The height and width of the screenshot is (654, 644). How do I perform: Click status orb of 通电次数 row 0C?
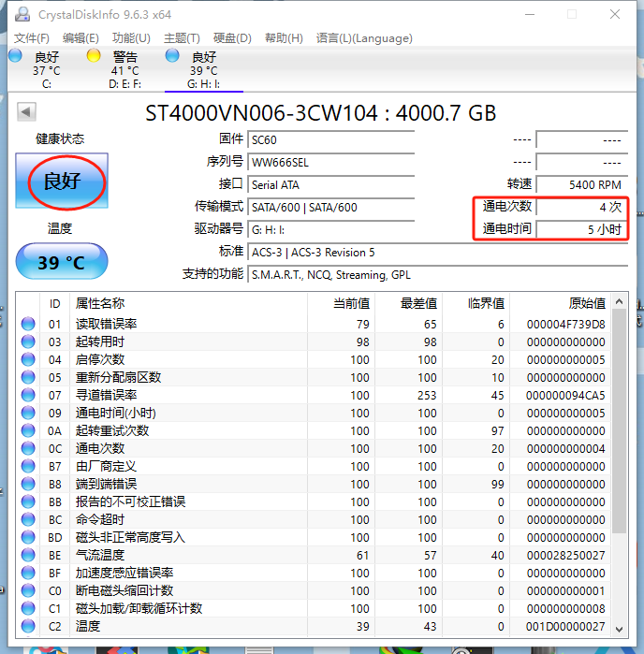(28, 448)
